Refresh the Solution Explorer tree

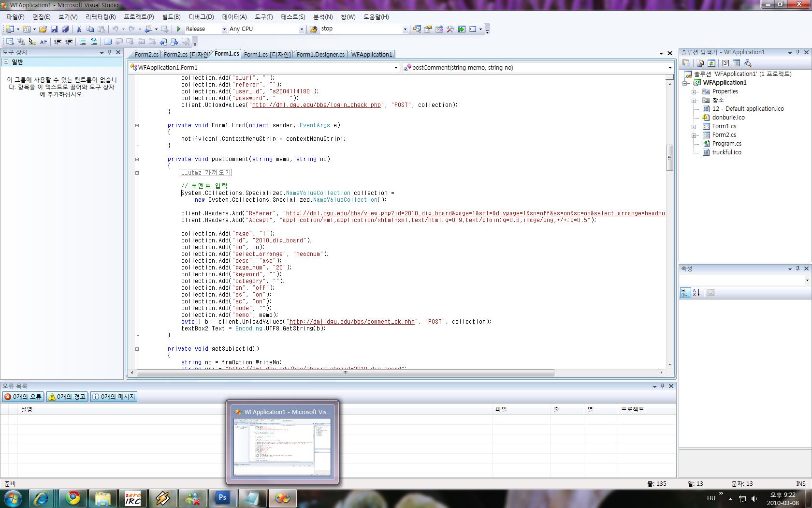point(711,63)
